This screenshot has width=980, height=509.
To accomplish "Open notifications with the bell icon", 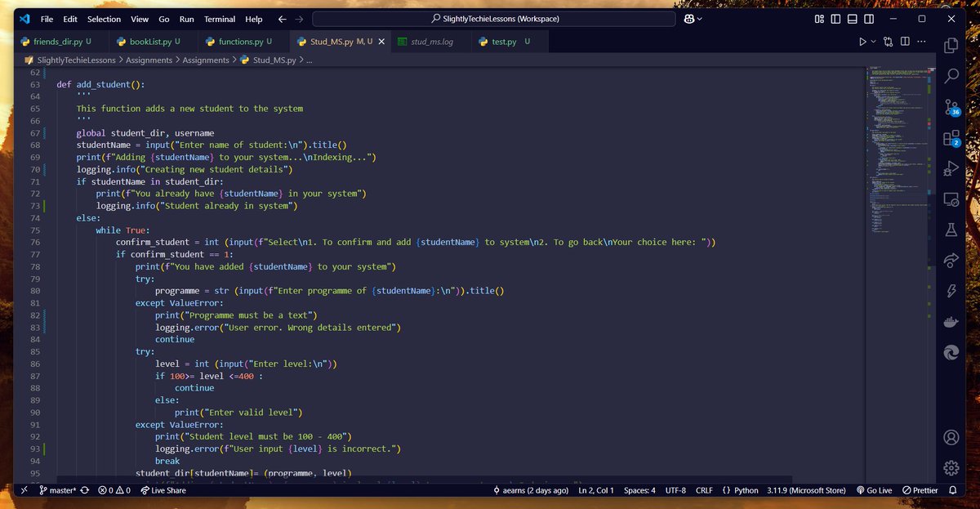I will (x=952, y=490).
